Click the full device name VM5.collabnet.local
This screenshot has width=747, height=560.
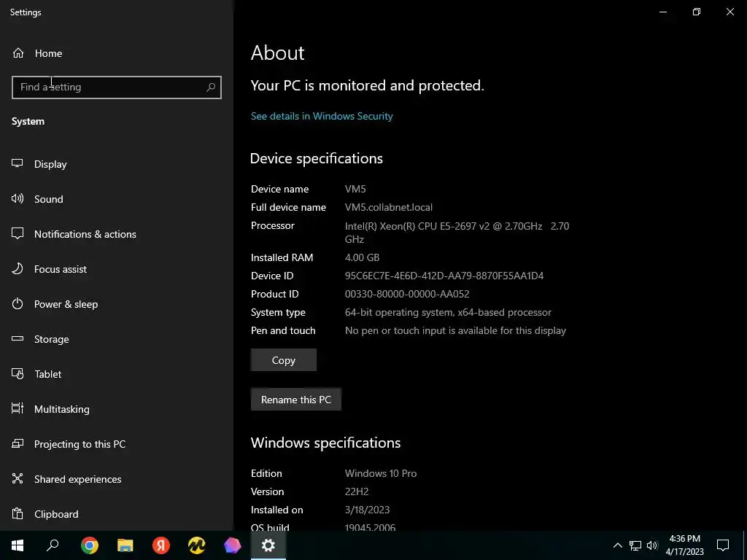pos(388,208)
